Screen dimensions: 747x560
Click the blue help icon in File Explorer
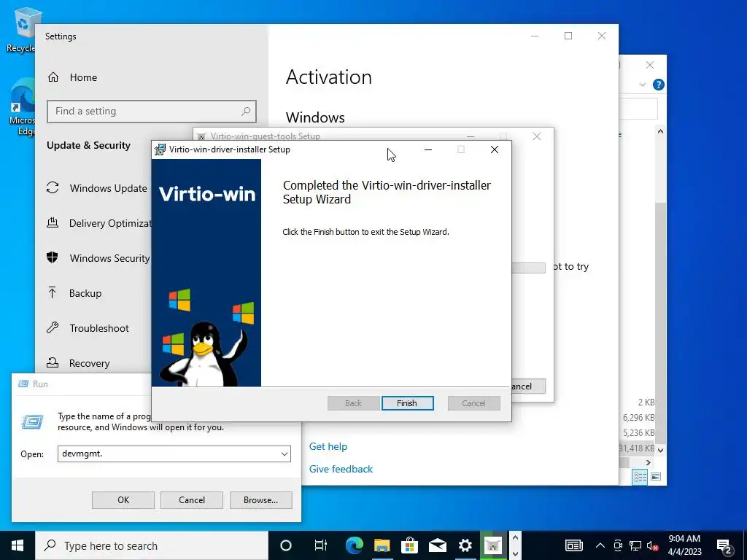click(x=659, y=85)
